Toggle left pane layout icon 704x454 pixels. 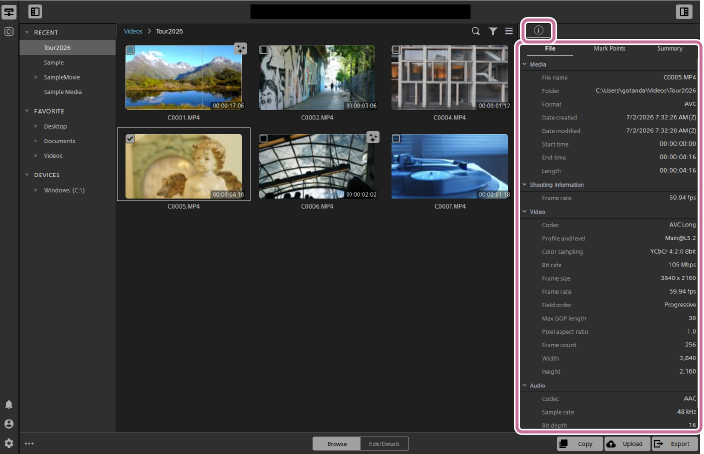[35, 12]
